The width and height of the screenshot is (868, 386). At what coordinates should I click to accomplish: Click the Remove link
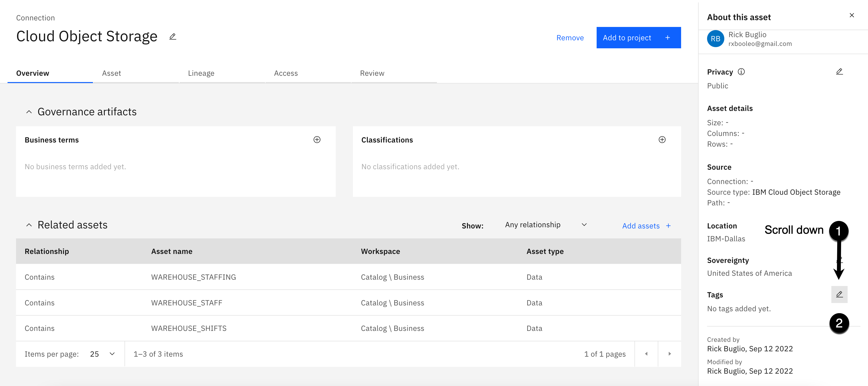point(570,38)
